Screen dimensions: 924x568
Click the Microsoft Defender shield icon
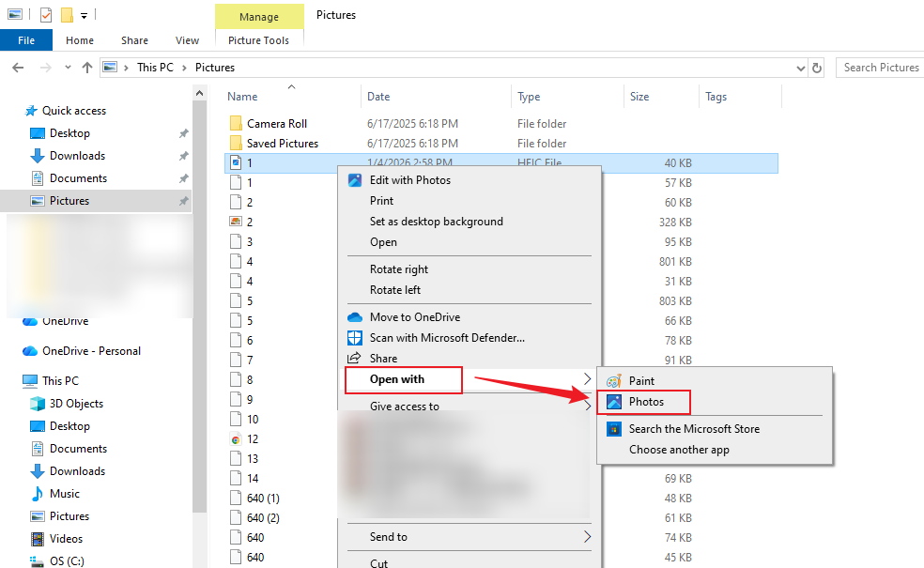click(355, 338)
